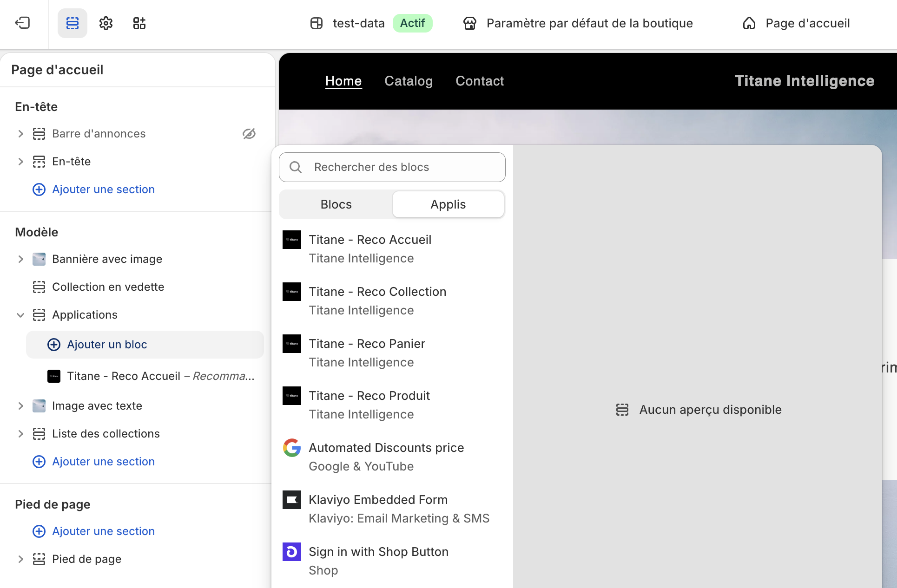Image resolution: width=897 pixels, height=588 pixels.
Task: Expand the En-tête section
Action: [20, 162]
